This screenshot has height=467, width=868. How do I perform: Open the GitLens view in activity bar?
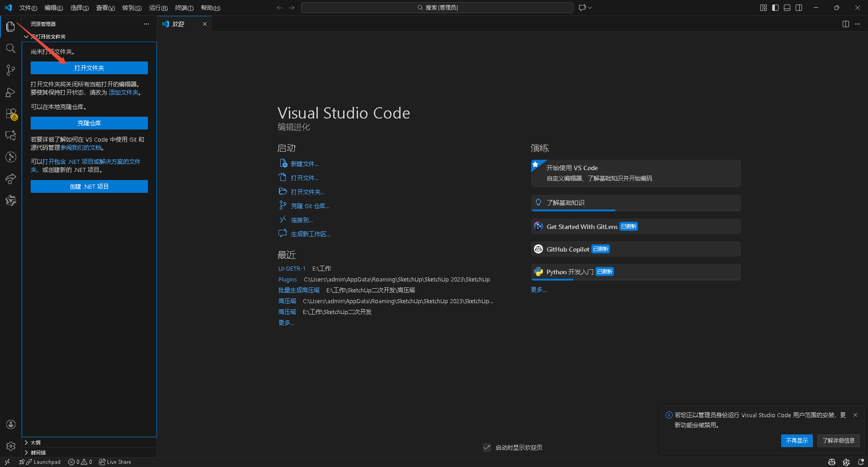(10, 157)
